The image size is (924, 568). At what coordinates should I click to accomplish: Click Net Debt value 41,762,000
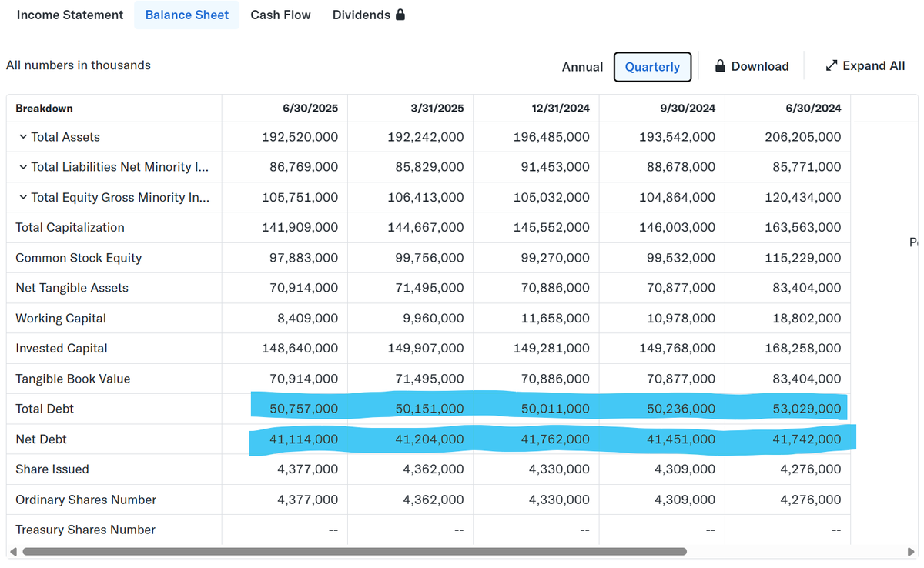point(555,439)
